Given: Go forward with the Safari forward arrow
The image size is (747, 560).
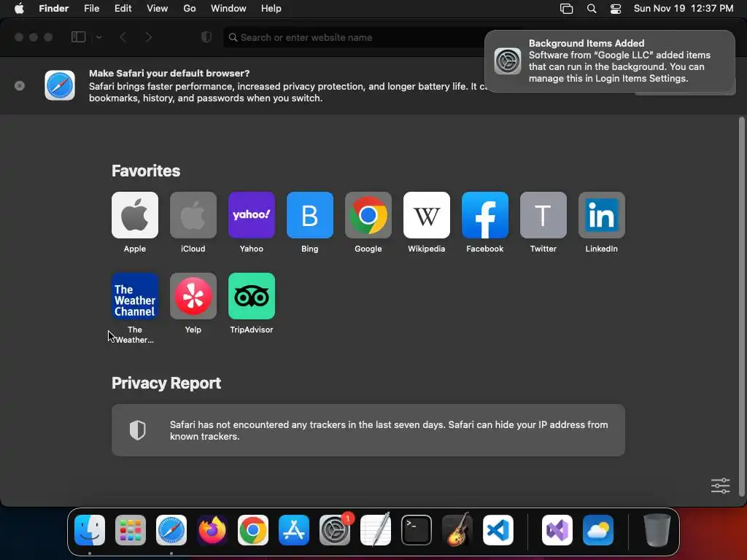Looking at the screenshot, I should (149, 37).
